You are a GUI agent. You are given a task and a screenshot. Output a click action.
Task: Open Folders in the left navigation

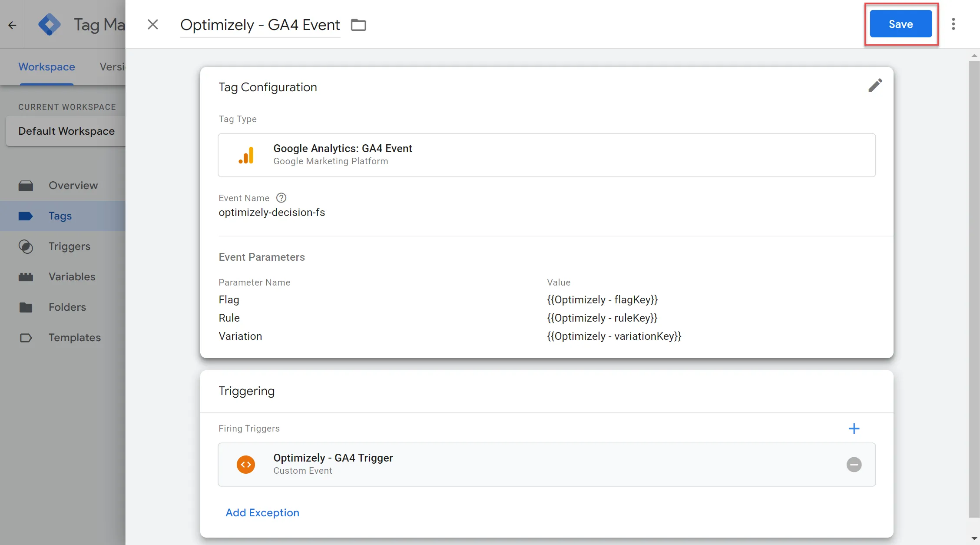[63, 307]
